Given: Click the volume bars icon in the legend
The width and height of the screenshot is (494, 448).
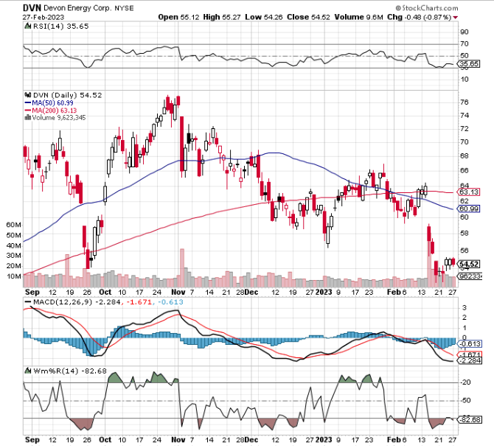Looking at the screenshot, I should tap(28, 118).
